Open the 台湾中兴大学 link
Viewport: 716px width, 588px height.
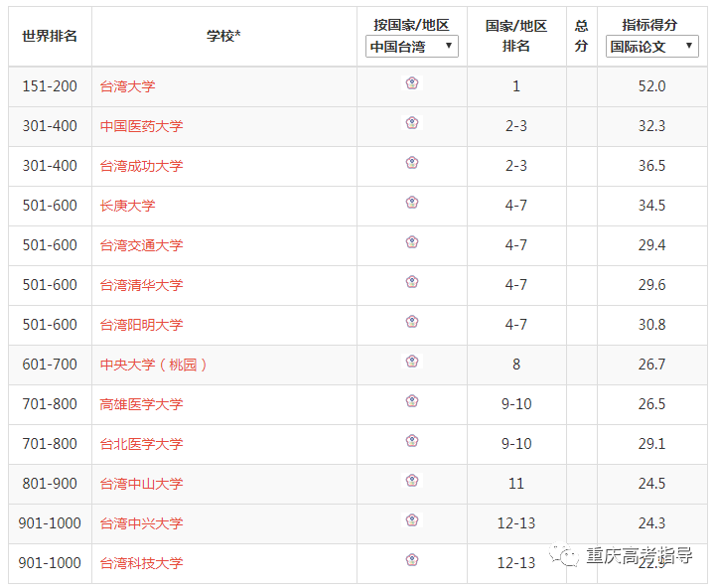coord(141,524)
